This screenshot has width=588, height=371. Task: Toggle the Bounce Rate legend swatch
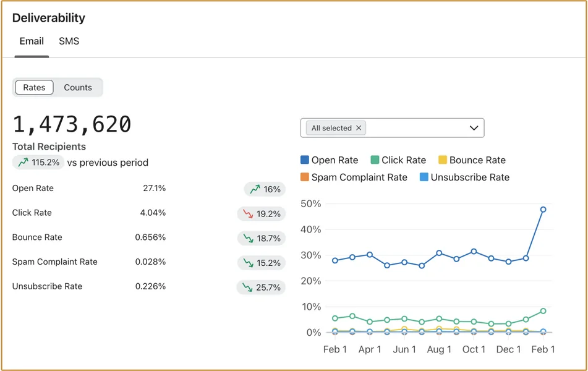[443, 160]
